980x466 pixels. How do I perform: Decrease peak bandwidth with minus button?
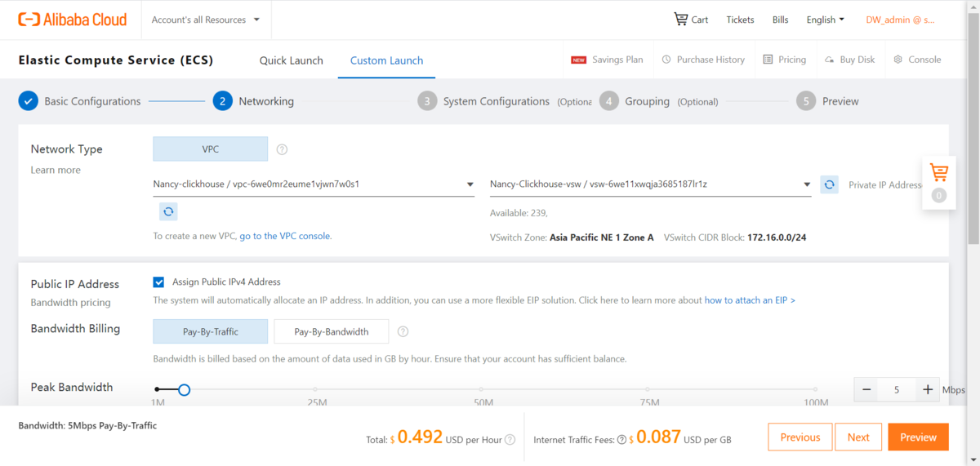click(866, 390)
